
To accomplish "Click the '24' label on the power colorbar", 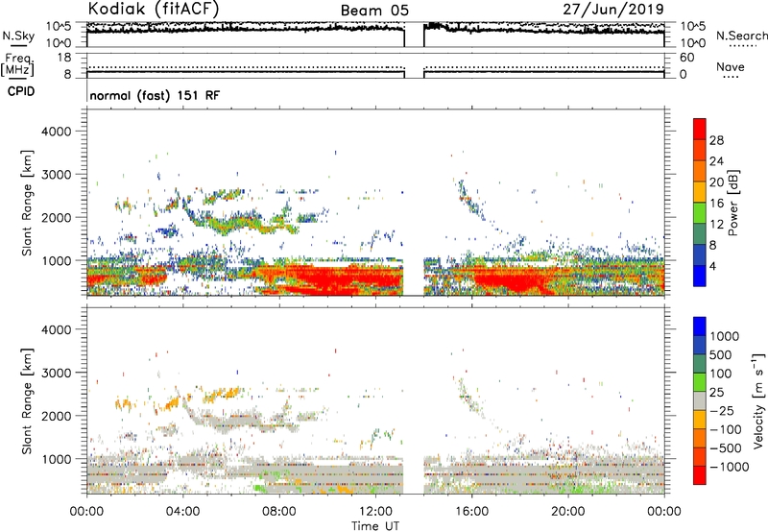I will click(716, 161).
